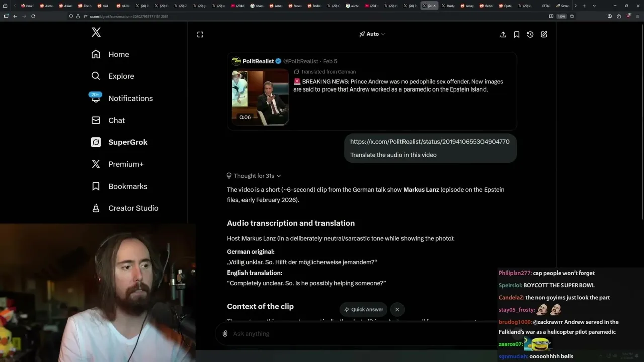Click the tracking protection shield icon
644x362 pixels.
(71, 16)
